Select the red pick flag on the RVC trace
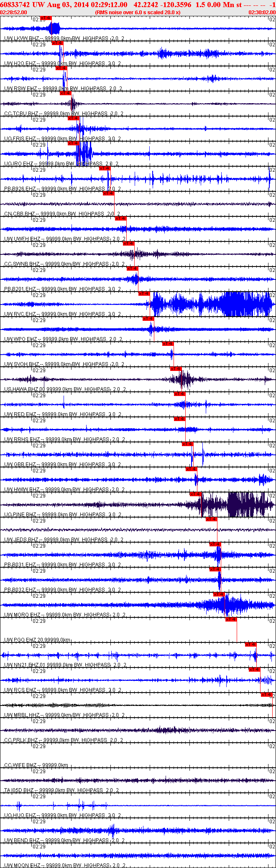 144,294
